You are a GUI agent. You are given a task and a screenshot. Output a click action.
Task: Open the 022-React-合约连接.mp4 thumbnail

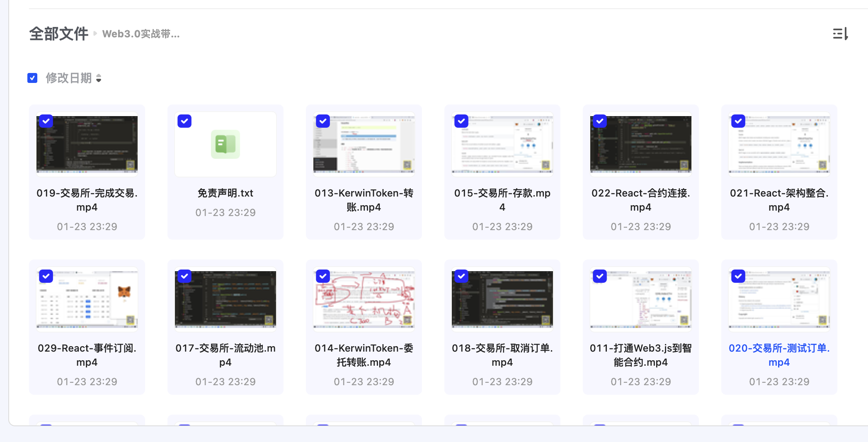point(640,144)
